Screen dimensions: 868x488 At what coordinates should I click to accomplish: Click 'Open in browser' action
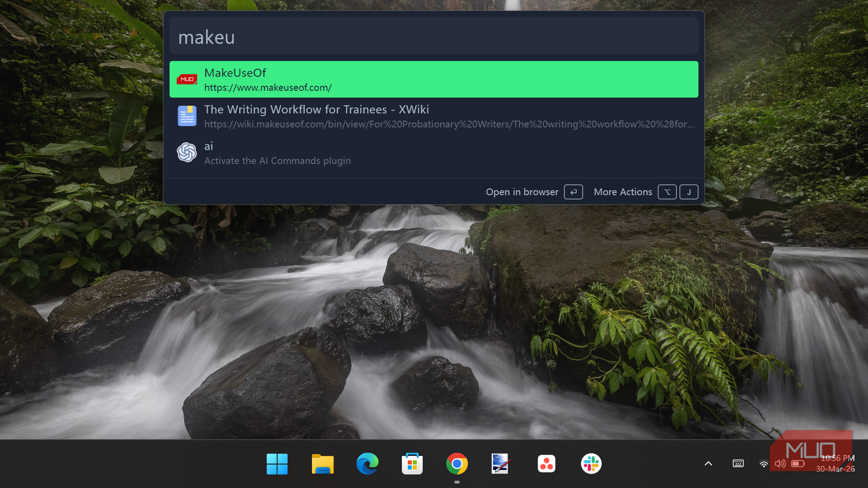[522, 192]
